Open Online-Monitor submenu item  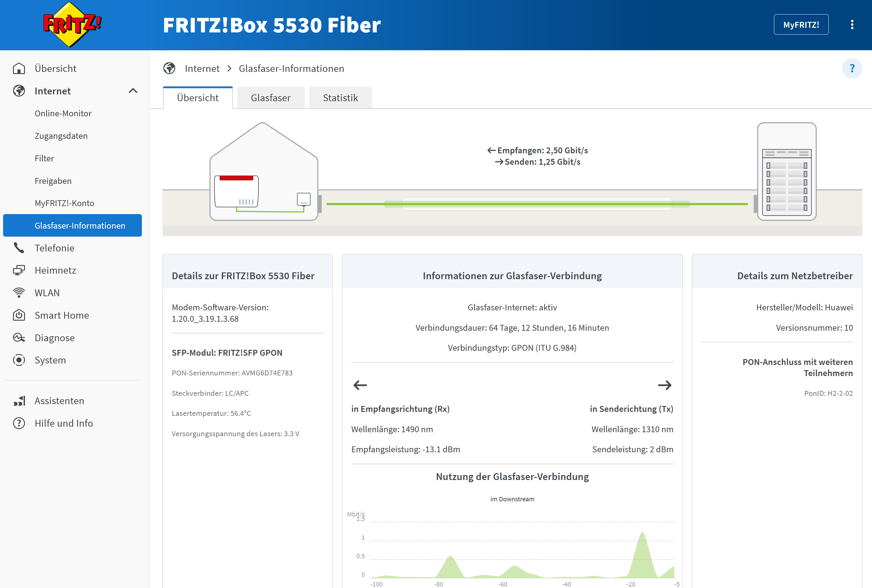point(63,113)
